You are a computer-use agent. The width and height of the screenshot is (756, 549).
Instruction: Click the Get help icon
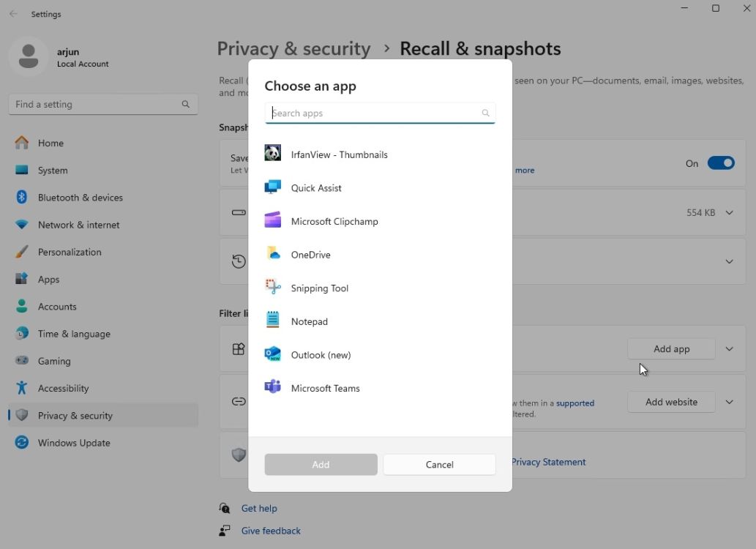(225, 508)
